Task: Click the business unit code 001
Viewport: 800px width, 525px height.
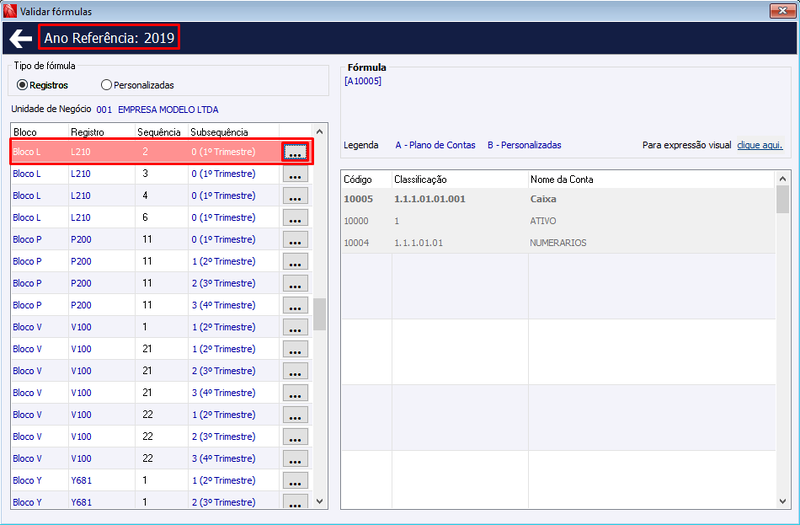Action: pos(104,110)
